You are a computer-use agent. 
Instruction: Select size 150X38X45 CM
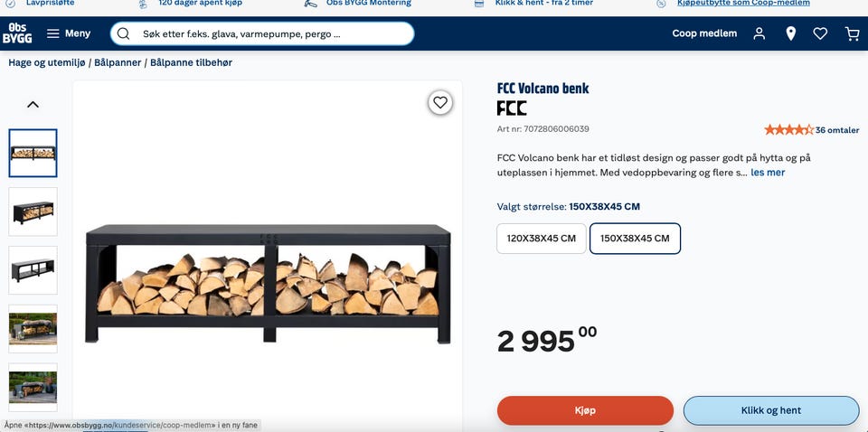(x=635, y=239)
